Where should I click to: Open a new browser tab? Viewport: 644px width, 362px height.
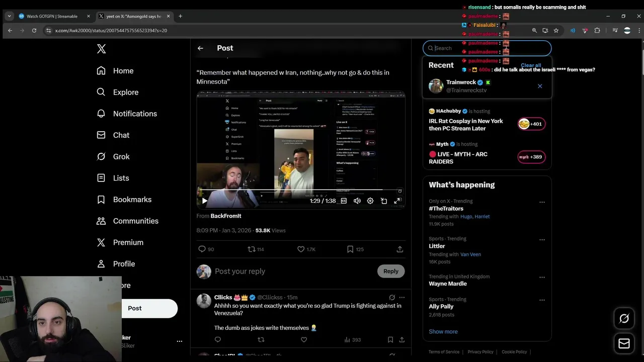point(181,16)
